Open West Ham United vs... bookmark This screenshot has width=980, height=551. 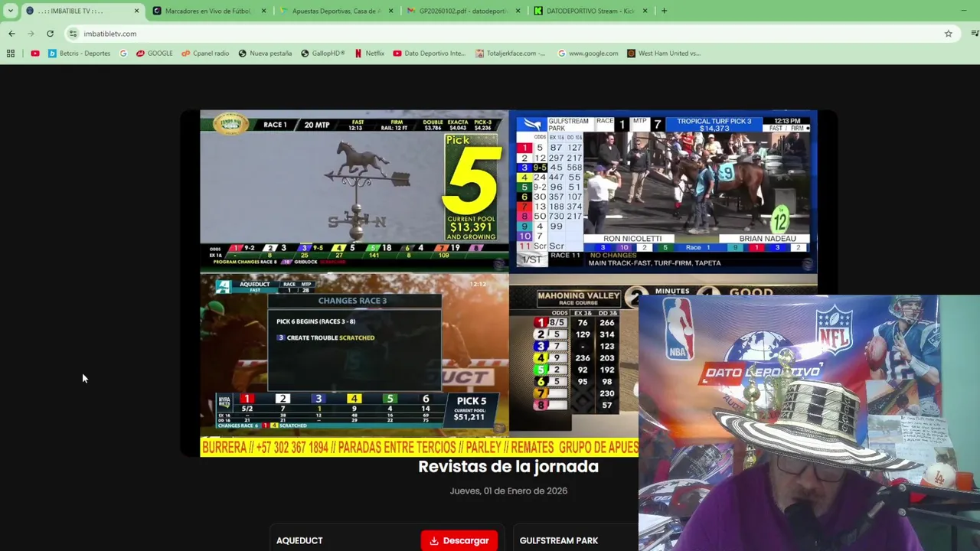pyautogui.click(x=664, y=54)
